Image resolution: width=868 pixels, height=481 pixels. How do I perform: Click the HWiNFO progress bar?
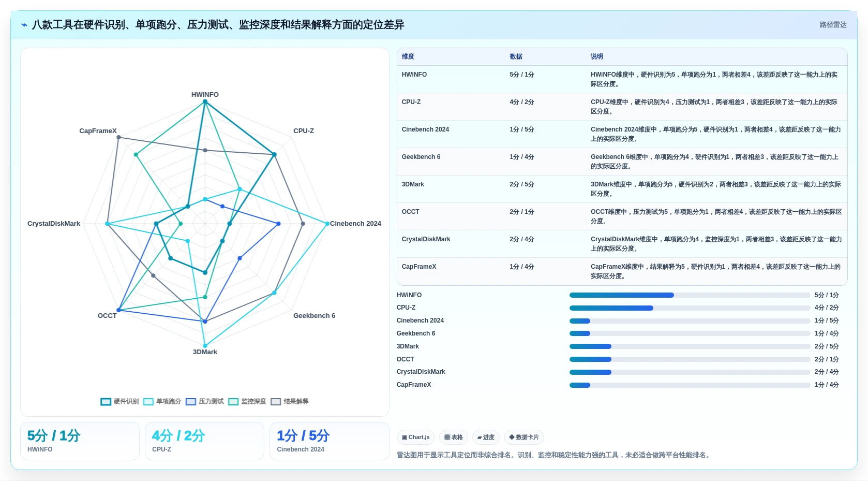(690, 295)
